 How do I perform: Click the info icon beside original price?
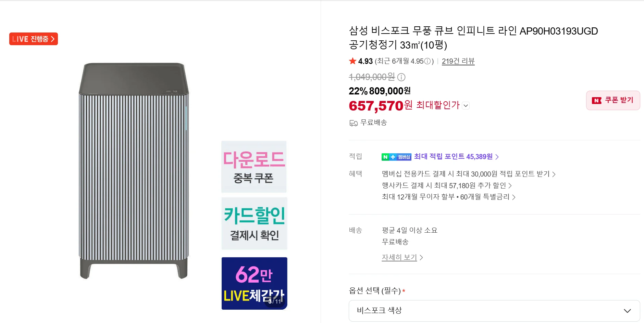[401, 77]
